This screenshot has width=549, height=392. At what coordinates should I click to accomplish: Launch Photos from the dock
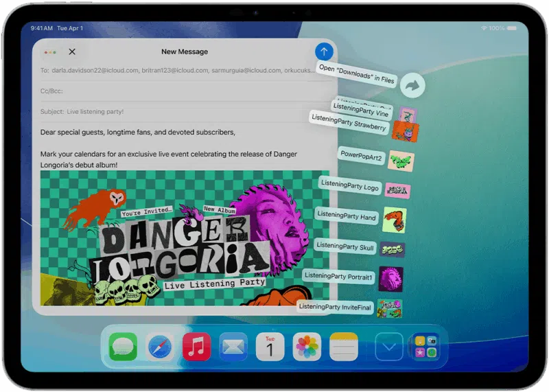click(x=307, y=347)
